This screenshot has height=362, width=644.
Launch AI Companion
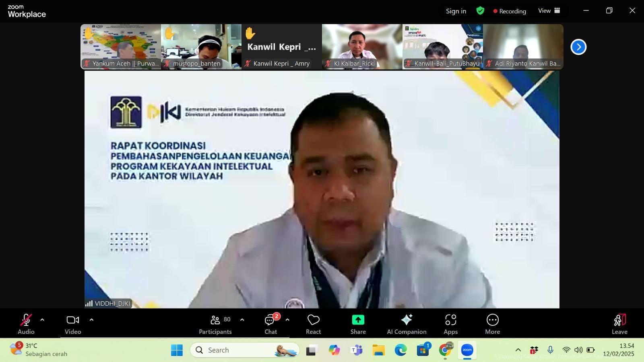[407, 324]
